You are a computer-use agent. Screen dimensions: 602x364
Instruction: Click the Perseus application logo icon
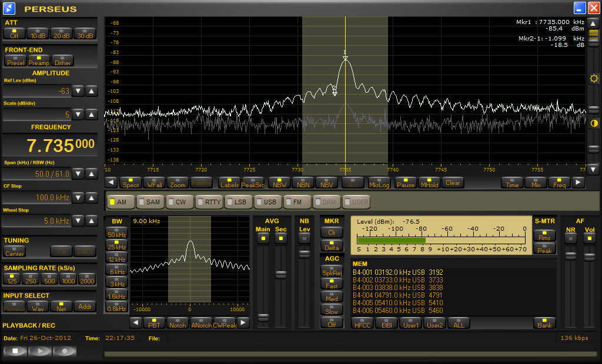pos(9,8)
